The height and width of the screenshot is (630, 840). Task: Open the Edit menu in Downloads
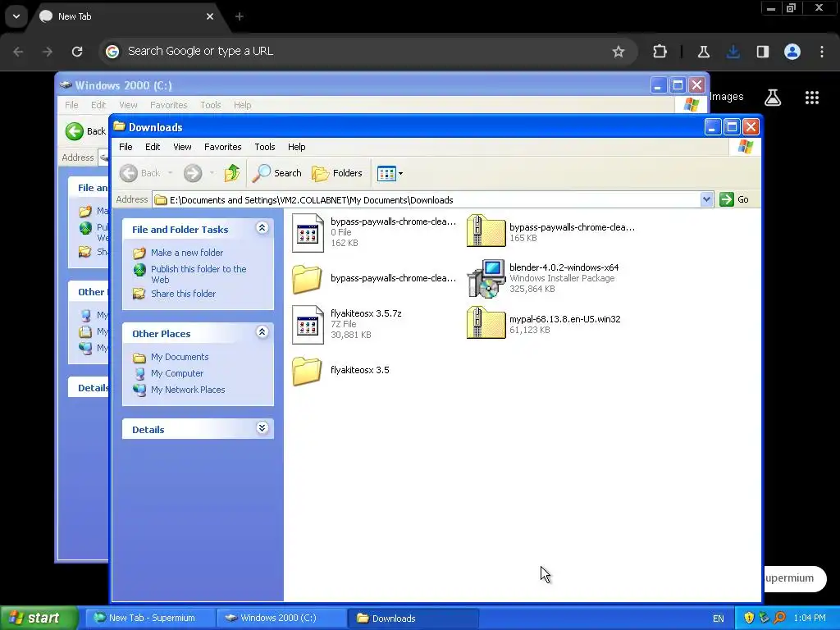click(153, 147)
